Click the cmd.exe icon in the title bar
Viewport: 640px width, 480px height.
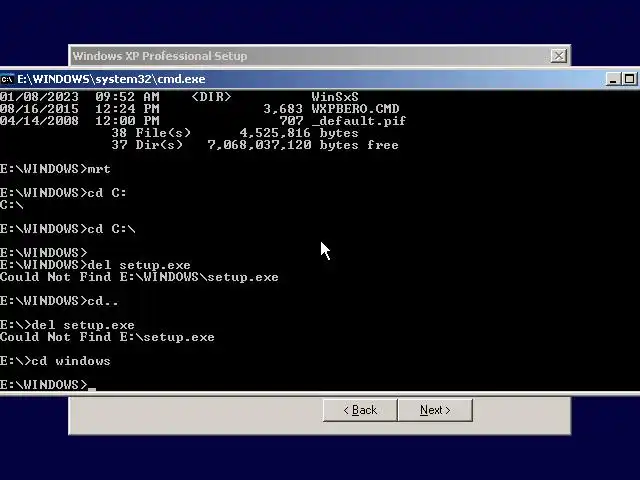[7, 79]
